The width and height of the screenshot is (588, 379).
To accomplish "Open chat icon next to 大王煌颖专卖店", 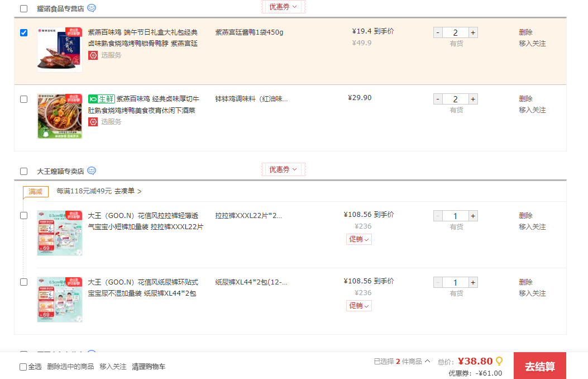I will pyautogui.click(x=92, y=170).
